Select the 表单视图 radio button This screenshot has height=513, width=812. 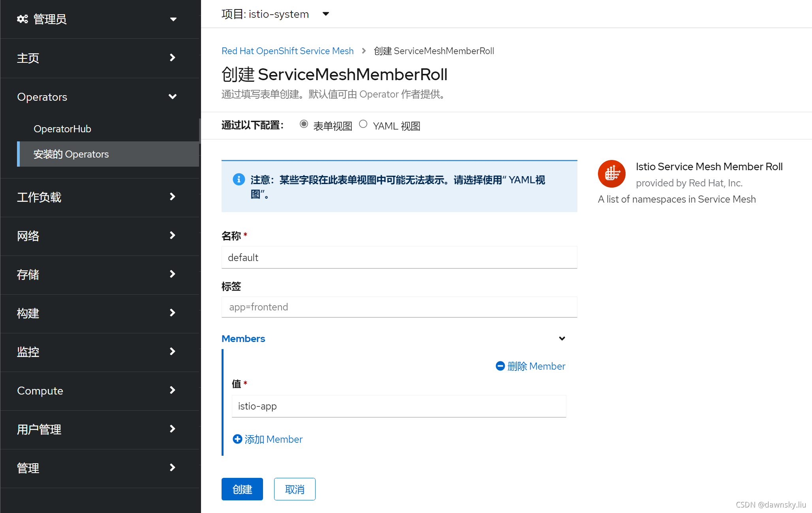[x=304, y=124]
